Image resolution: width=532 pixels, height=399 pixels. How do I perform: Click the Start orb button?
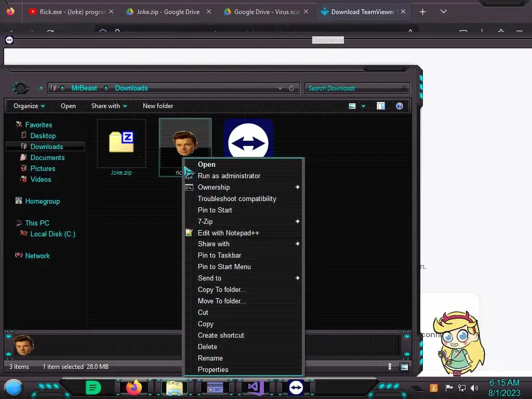pyautogui.click(x=13, y=388)
